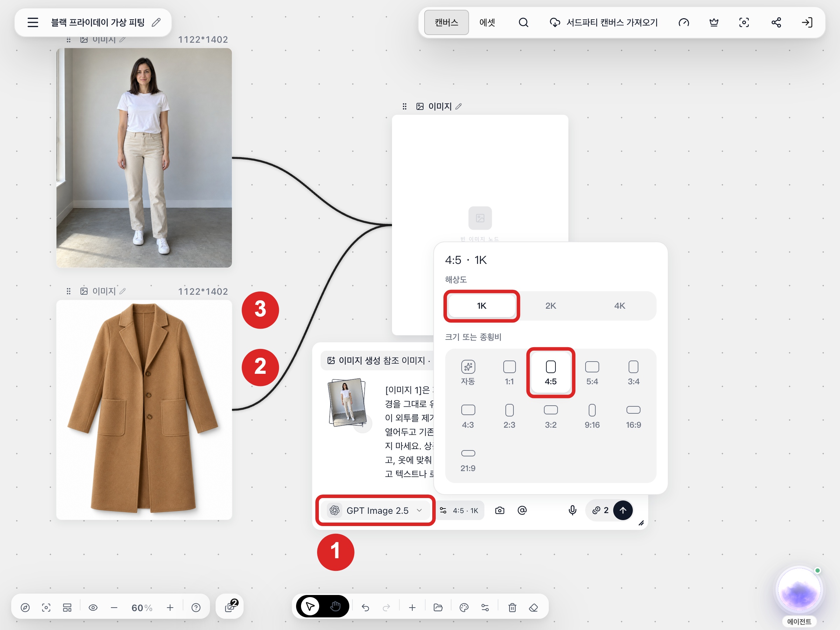Click the reference image thumbnail in prompt
The width and height of the screenshot is (840, 630).
(347, 402)
